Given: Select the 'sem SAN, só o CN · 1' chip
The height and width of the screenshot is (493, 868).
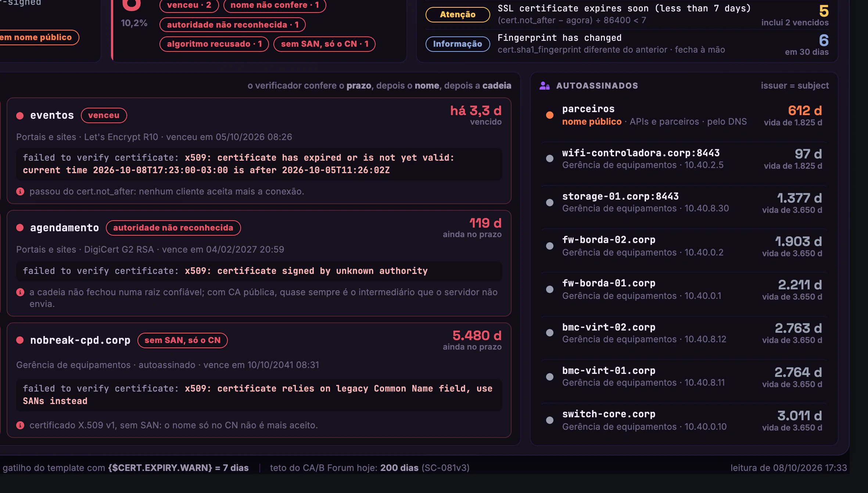Looking at the screenshot, I should tap(324, 44).
